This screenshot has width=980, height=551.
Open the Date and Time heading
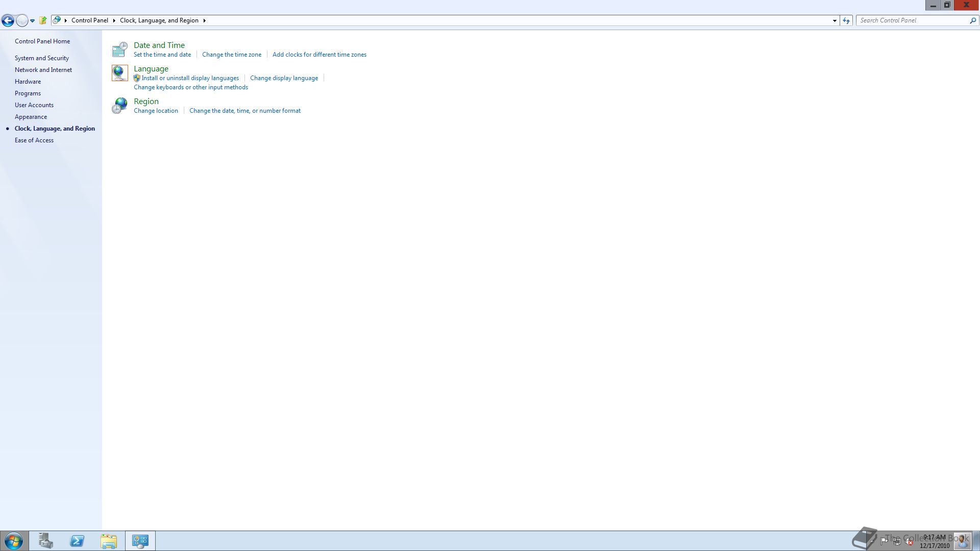tap(159, 45)
